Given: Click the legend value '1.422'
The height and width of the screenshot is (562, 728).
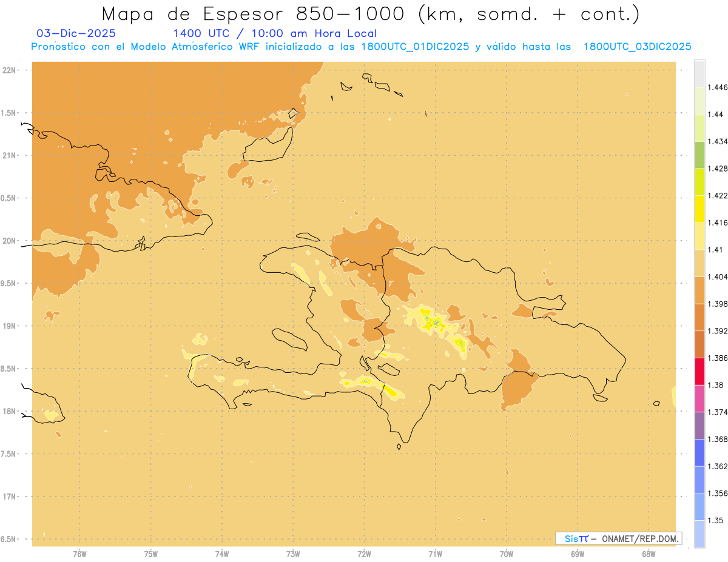Looking at the screenshot, I should [718, 196].
